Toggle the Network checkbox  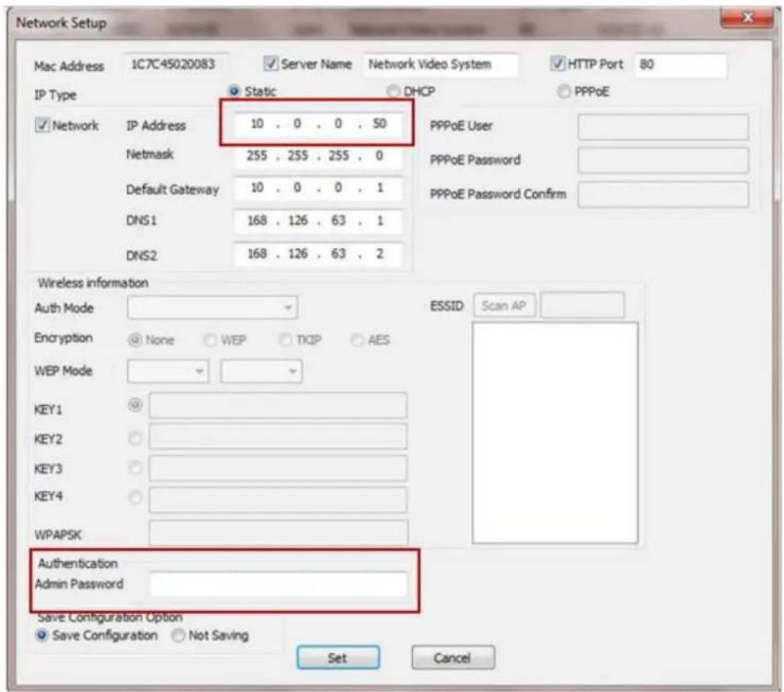click(42, 125)
